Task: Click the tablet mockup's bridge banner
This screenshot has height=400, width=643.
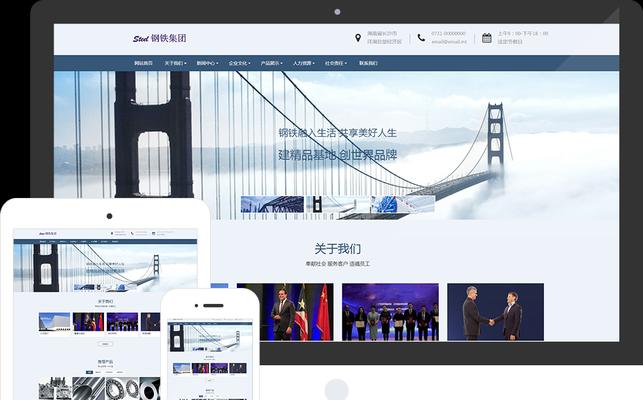Action: click(x=105, y=268)
